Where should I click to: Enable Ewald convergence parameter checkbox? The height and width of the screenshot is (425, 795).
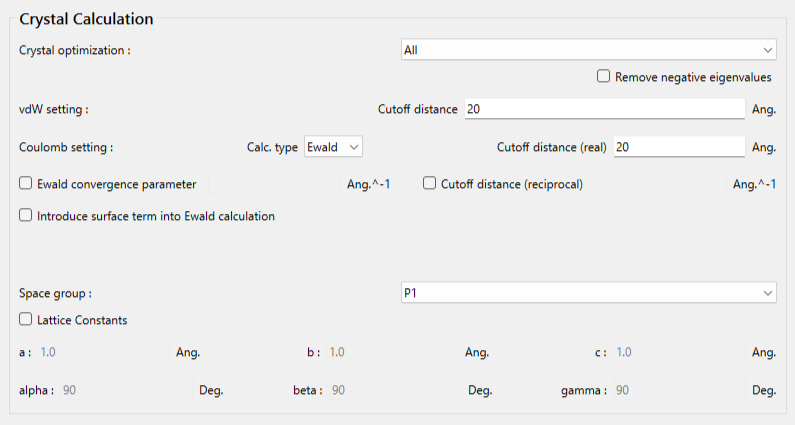(x=26, y=184)
